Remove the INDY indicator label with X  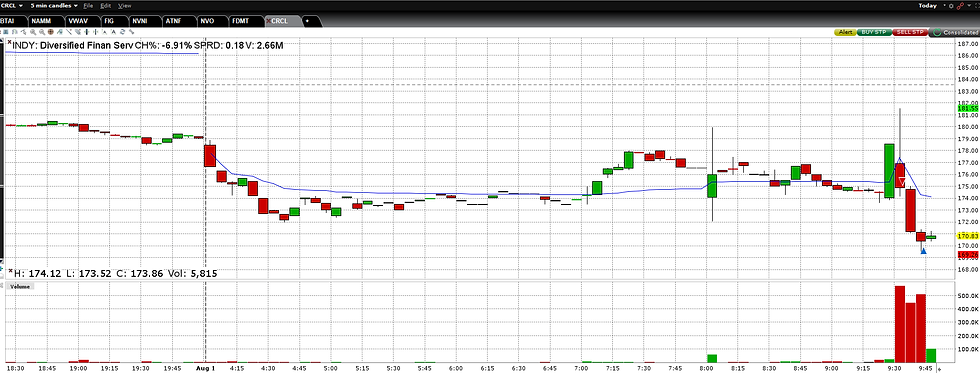point(9,42)
